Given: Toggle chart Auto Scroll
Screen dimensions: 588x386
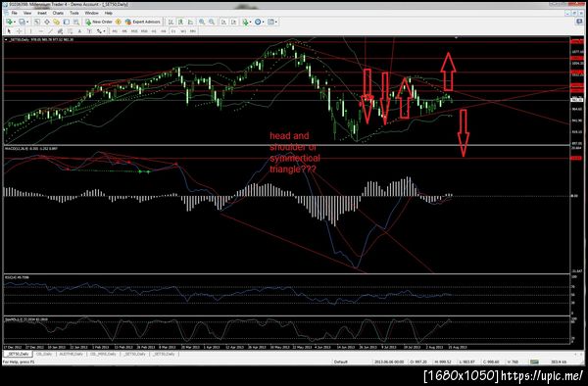Looking at the screenshot, I should pyautogui.click(x=223, y=22).
